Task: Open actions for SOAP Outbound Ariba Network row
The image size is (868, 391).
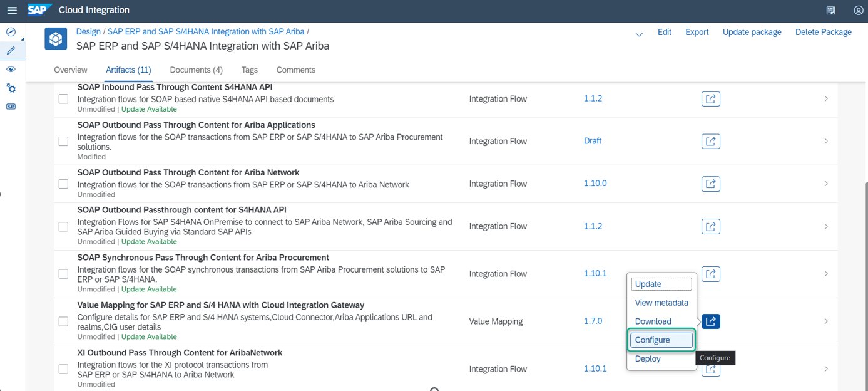Action: click(711, 184)
